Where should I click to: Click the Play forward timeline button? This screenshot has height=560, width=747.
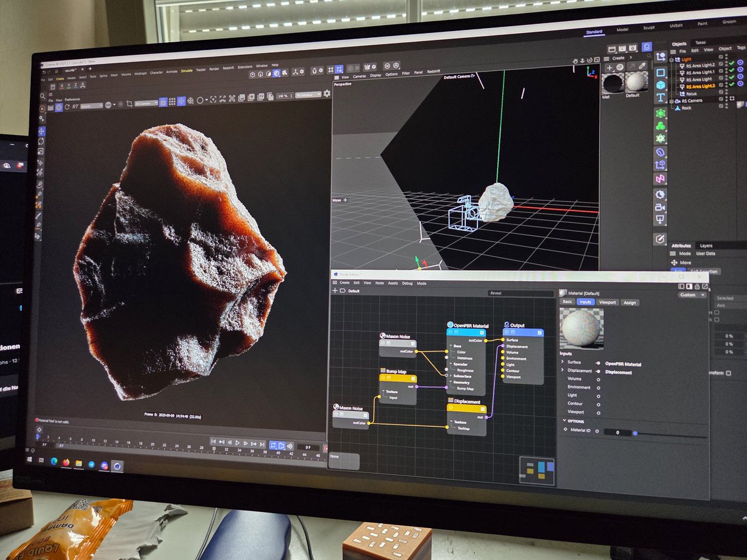click(x=238, y=443)
